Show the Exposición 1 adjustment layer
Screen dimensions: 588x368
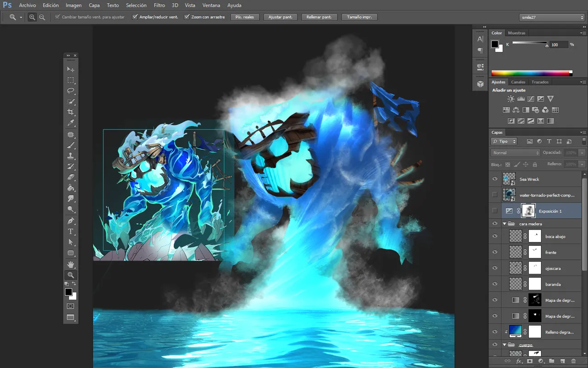click(495, 211)
